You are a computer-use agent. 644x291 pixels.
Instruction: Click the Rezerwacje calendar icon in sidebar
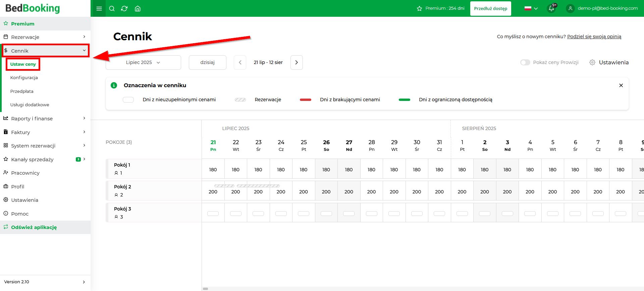click(6, 37)
